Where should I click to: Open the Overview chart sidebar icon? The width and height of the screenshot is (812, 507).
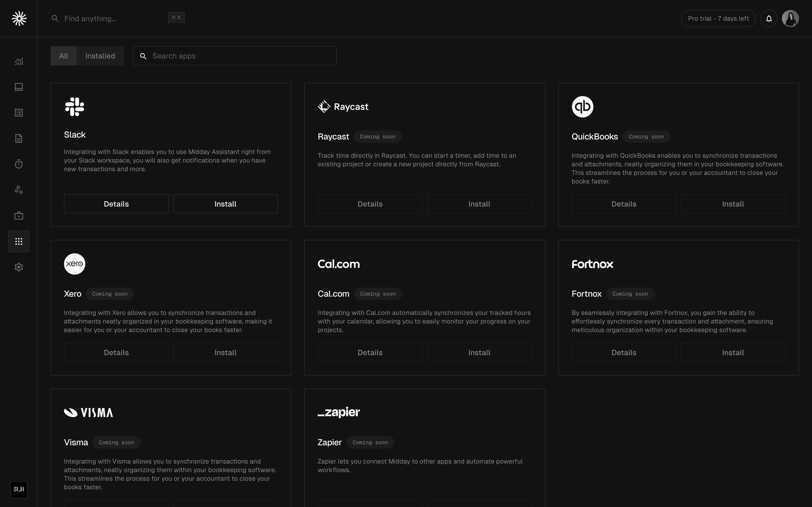pos(19,61)
